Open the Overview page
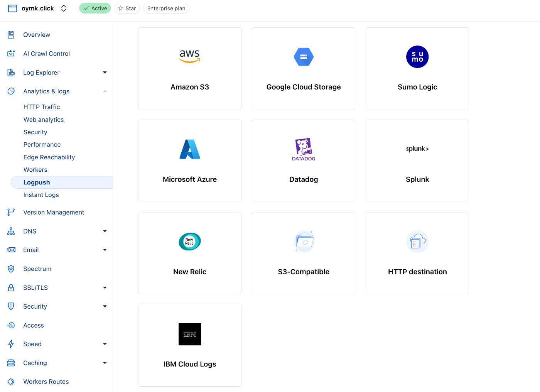The image size is (540, 392). [x=37, y=35]
